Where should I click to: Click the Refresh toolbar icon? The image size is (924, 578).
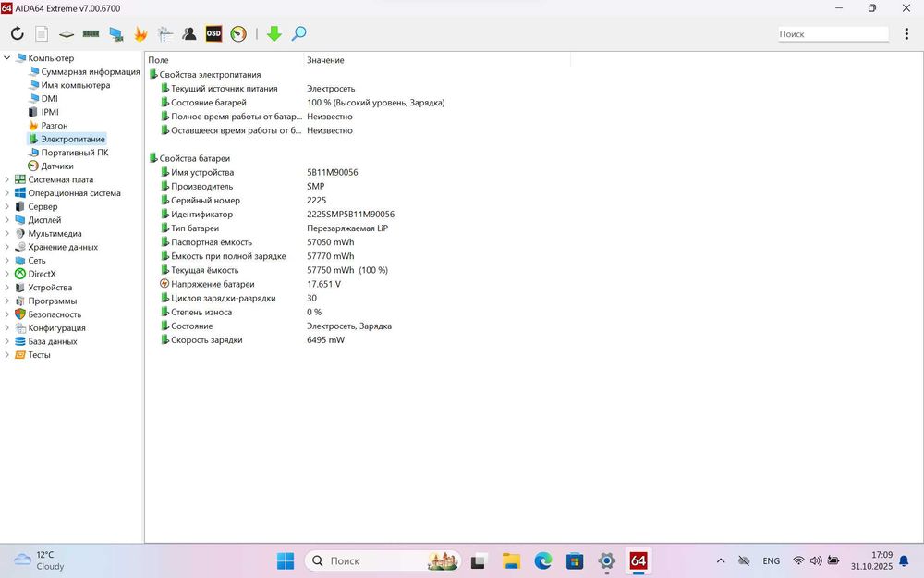click(x=17, y=33)
